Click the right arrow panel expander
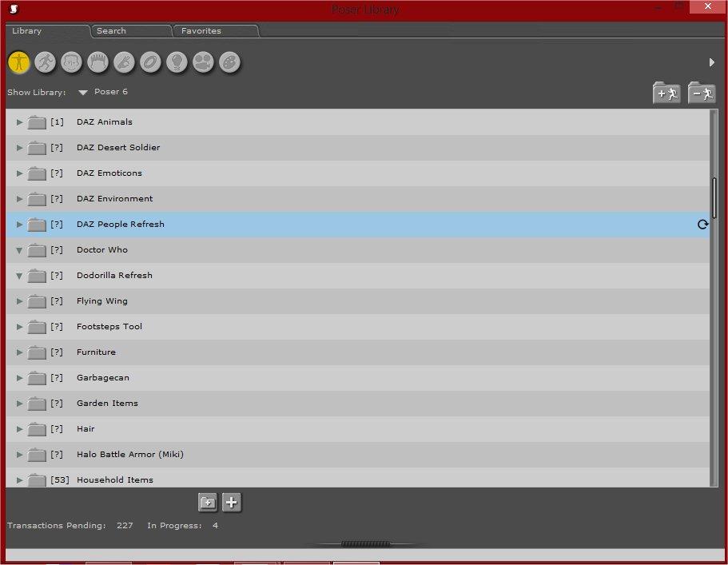Viewport: 728px width, 565px height. tap(712, 62)
